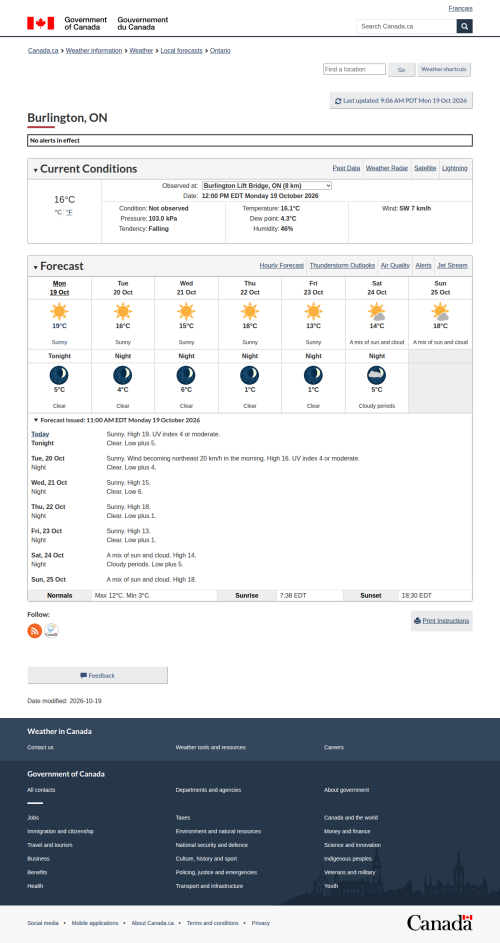Switch language to Français
Image resolution: width=500 pixels, height=943 pixels.
pos(460,8)
